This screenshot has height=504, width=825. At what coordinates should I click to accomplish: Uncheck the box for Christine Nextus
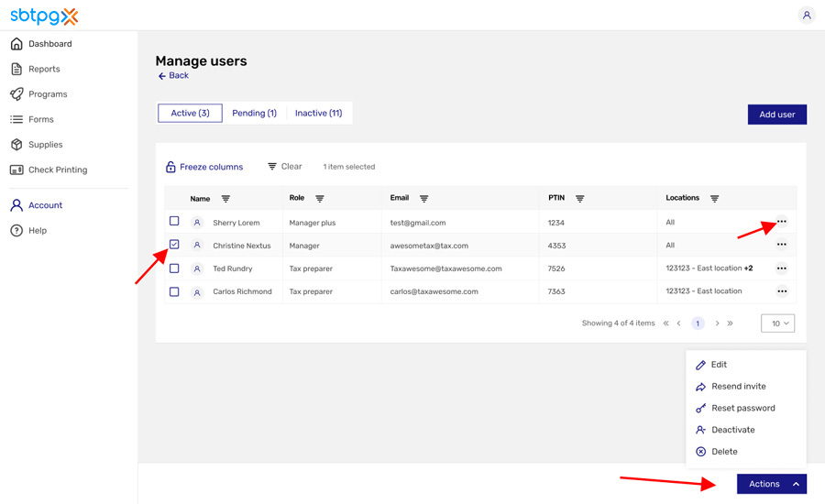tap(174, 244)
